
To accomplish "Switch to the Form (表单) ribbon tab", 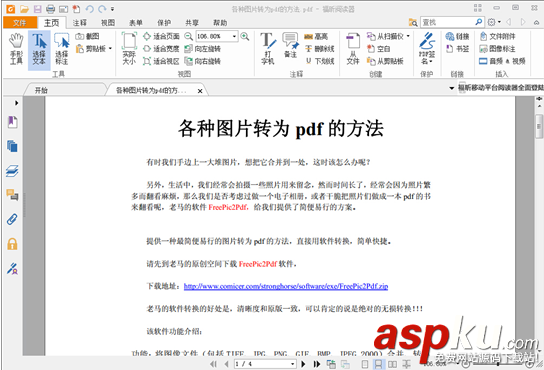I will click(x=136, y=23).
